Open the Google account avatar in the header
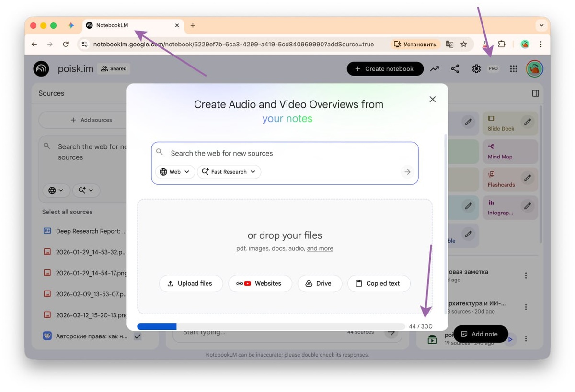Image resolution: width=575 pixels, height=392 pixels. coord(534,69)
